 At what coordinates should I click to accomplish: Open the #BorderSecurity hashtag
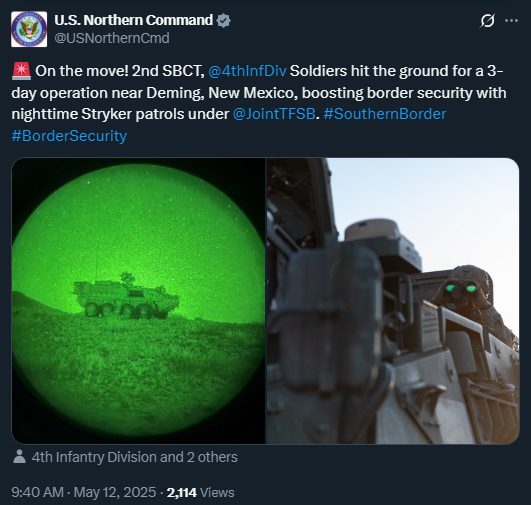pos(69,136)
